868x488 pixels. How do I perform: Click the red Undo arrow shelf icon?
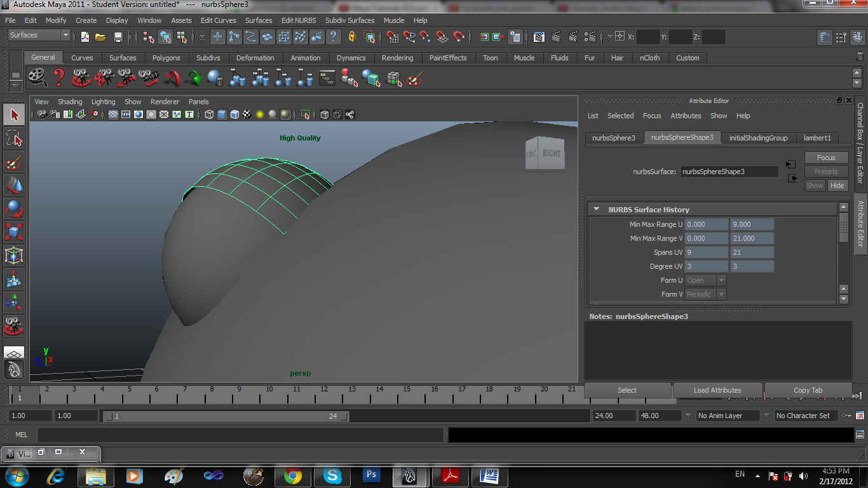tap(172, 78)
